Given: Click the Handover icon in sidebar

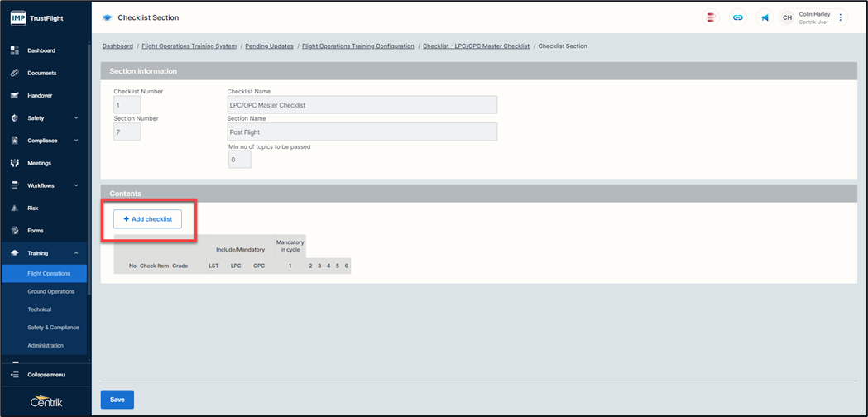Looking at the screenshot, I should pos(15,95).
